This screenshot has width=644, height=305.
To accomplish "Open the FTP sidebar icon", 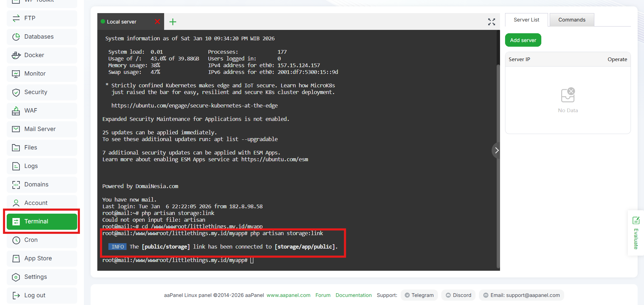I will click(x=16, y=18).
